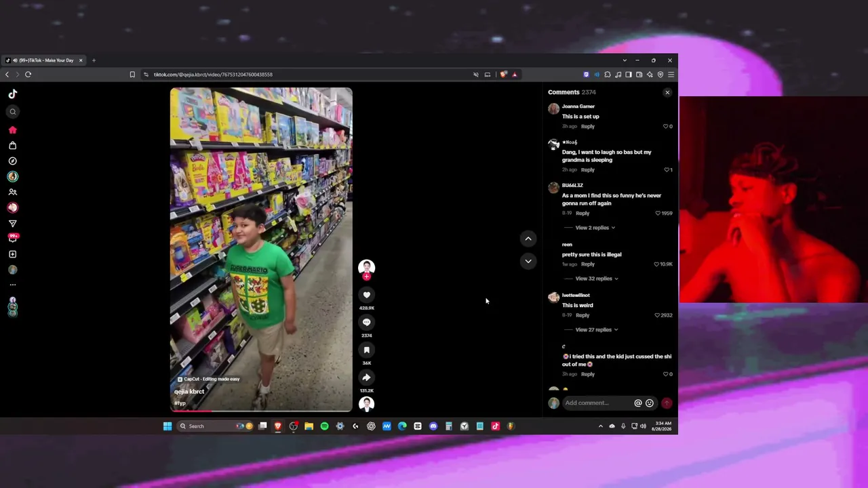Expand View 32 replies
Screen dimensions: 868x488
coord(597,279)
